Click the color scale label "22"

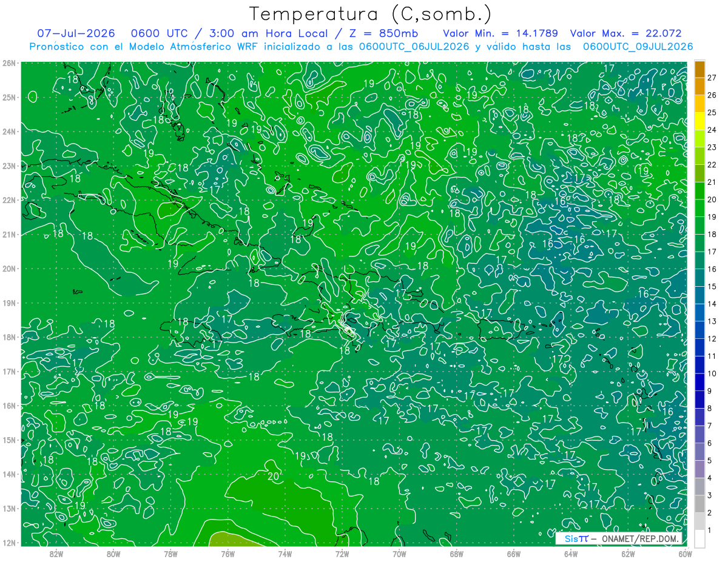(x=712, y=165)
